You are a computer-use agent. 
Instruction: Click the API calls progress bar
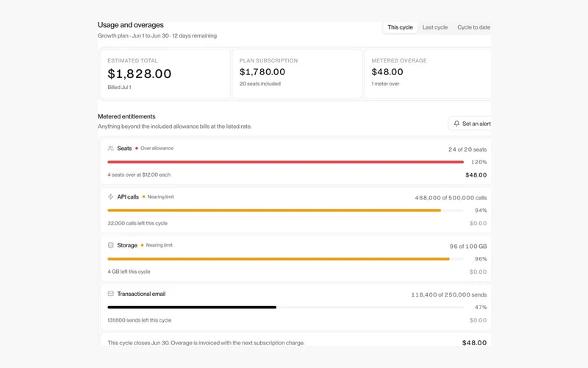pyautogui.click(x=285, y=210)
